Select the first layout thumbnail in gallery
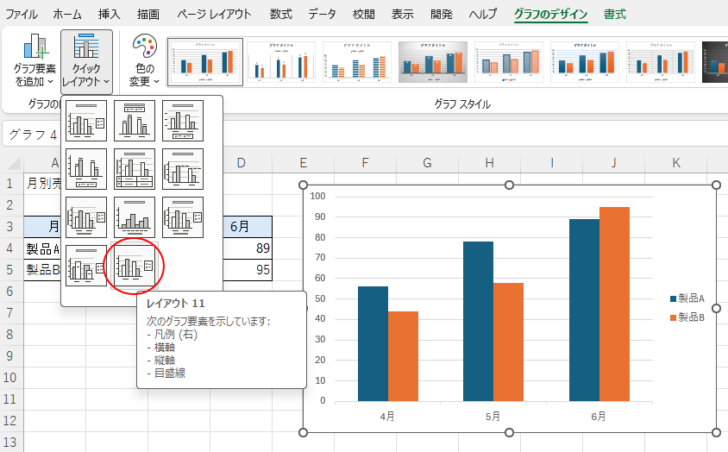Screen dimensions: 728x452 (x=86, y=121)
